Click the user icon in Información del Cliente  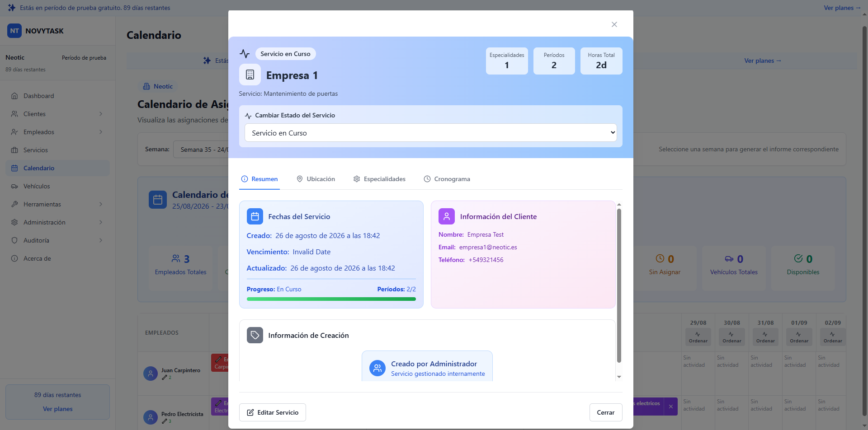click(447, 216)
